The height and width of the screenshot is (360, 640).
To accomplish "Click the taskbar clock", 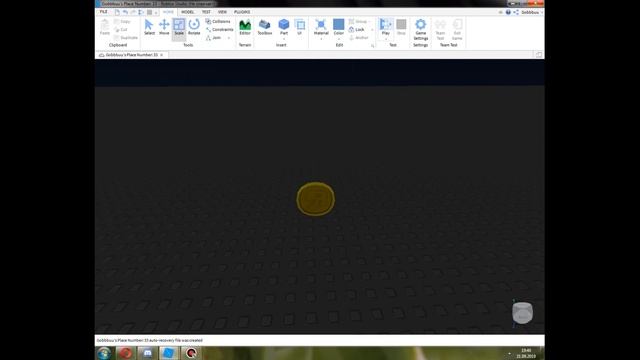I will 526,353.
